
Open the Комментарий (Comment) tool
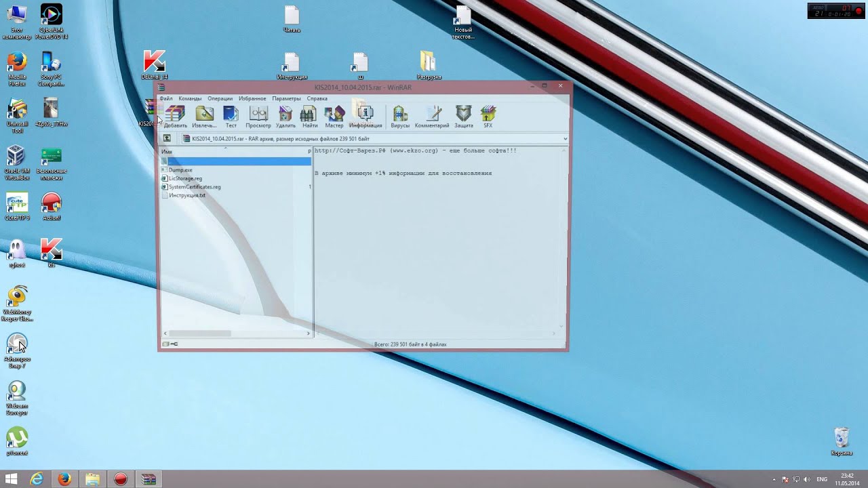[x=432, y=116]
